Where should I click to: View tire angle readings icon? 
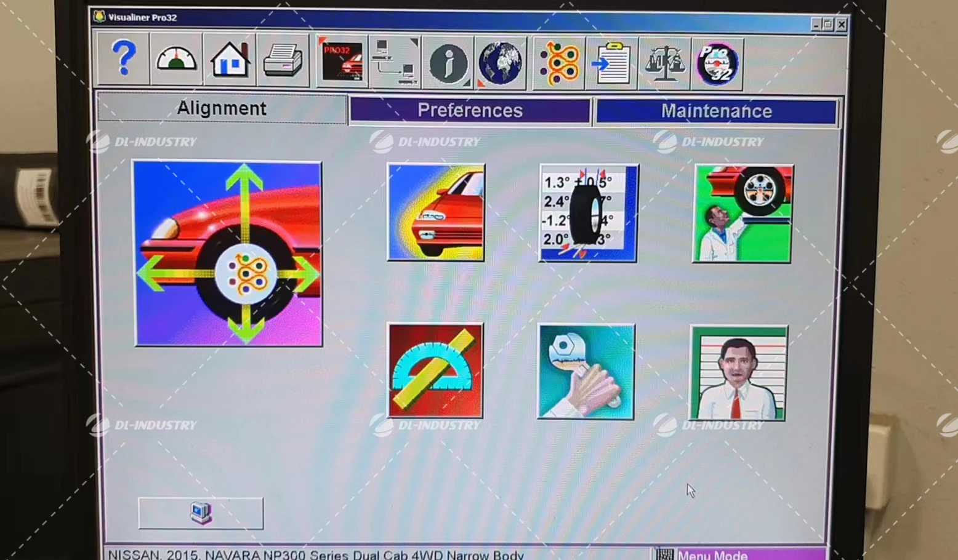point(587,213)
